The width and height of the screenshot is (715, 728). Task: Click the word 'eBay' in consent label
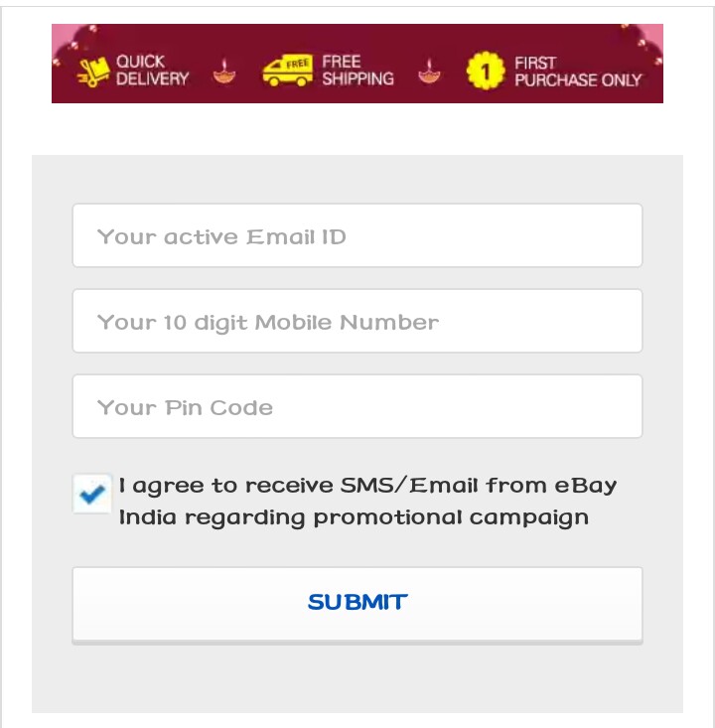(586, 486)
